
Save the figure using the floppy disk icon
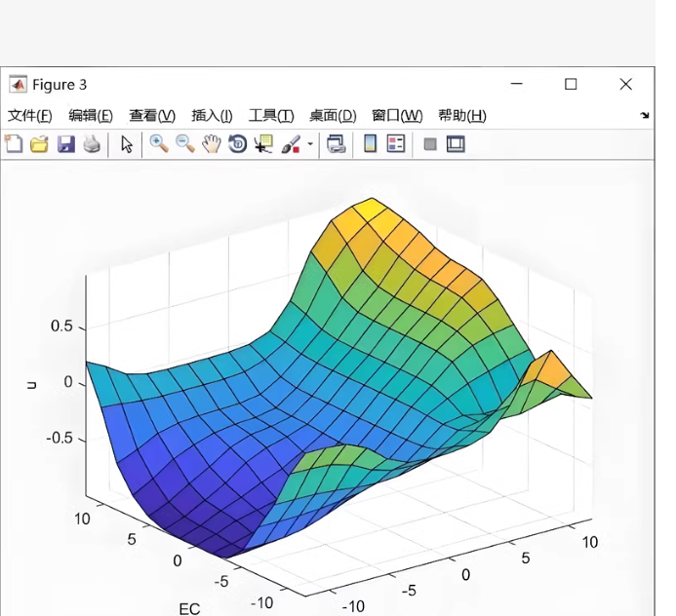point(66,144)
